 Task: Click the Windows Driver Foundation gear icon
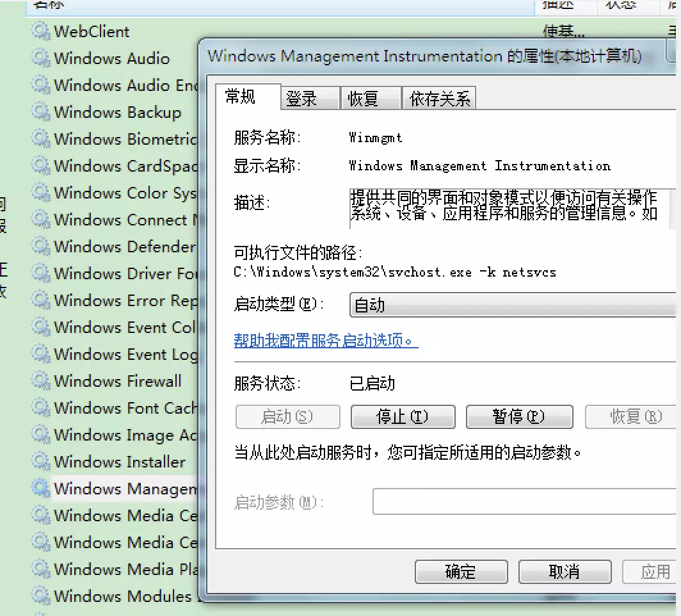pos(41,273)
